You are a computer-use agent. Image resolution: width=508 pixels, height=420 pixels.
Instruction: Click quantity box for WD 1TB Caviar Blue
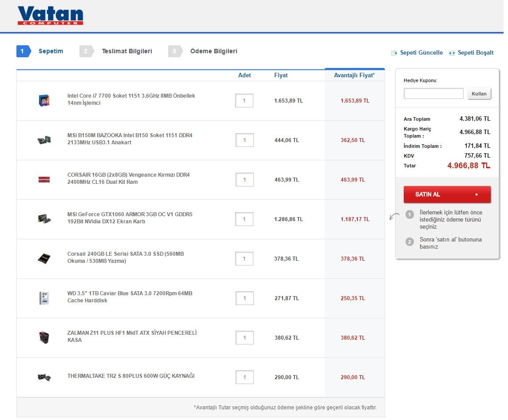coord(244,298)
